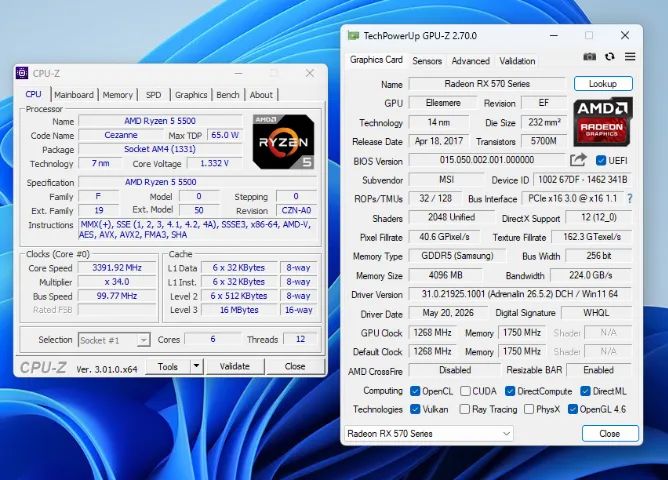
Task: Toggle the OpenCL checkbox
Action: (415, 391)
